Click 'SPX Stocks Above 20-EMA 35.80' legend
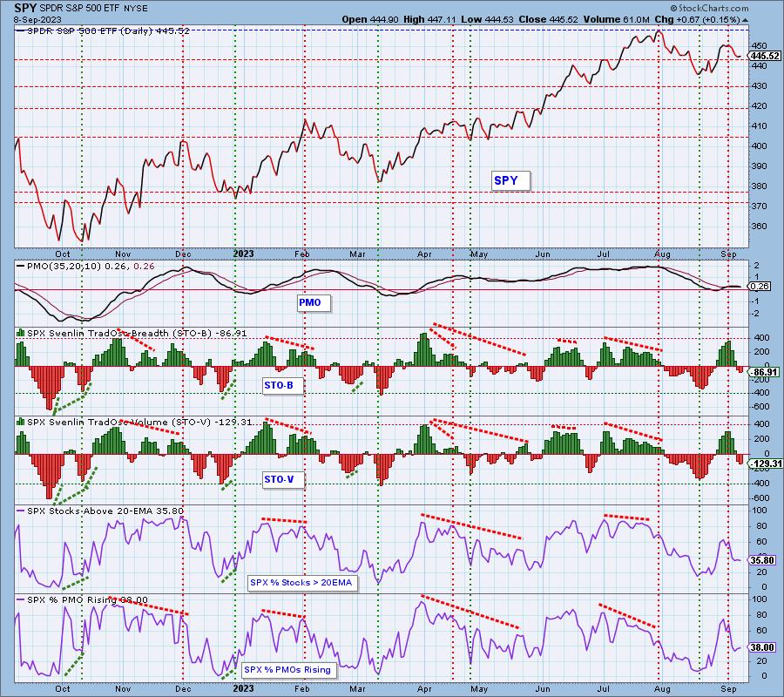784x697 pixels. [x=105, y=511]
